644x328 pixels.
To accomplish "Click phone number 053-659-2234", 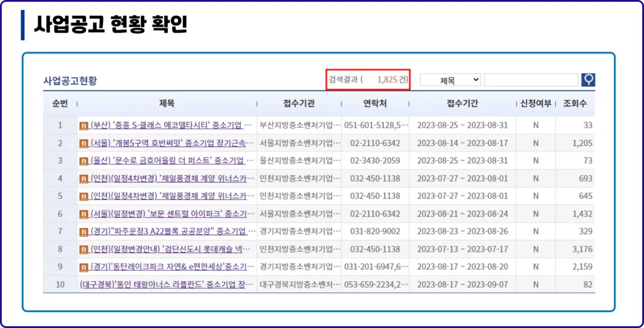I will [376, 285].
